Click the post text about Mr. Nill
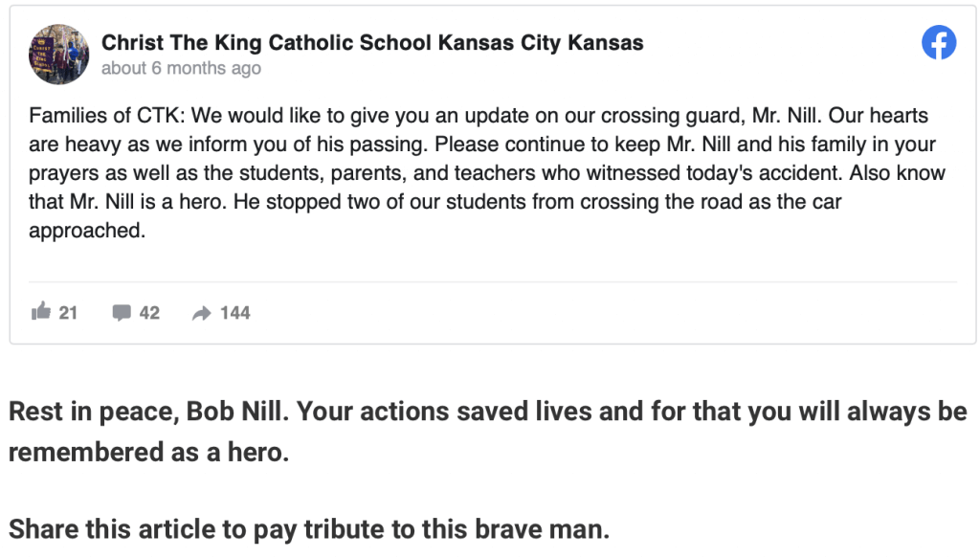This screenshot has width=980, height=558. (x=487, y=173)
